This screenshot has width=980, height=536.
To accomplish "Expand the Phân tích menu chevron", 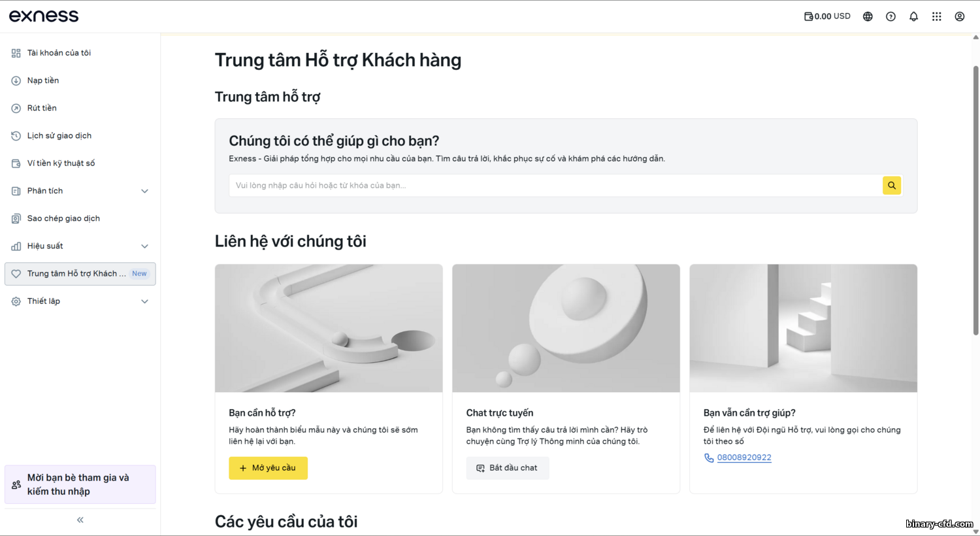I will pos(144,191).
